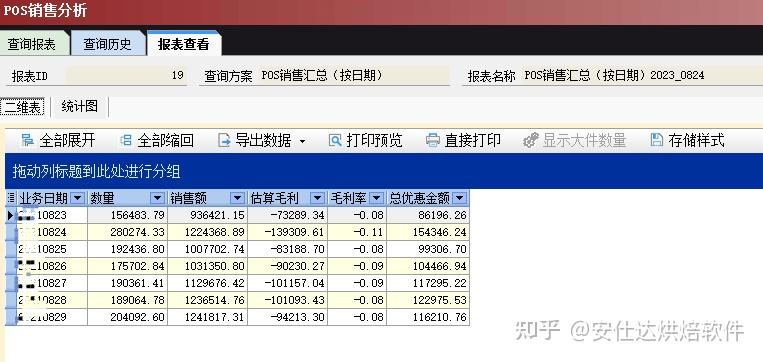Click the grid column chooser icon
The image size is (763, 362).
(11, 198)
